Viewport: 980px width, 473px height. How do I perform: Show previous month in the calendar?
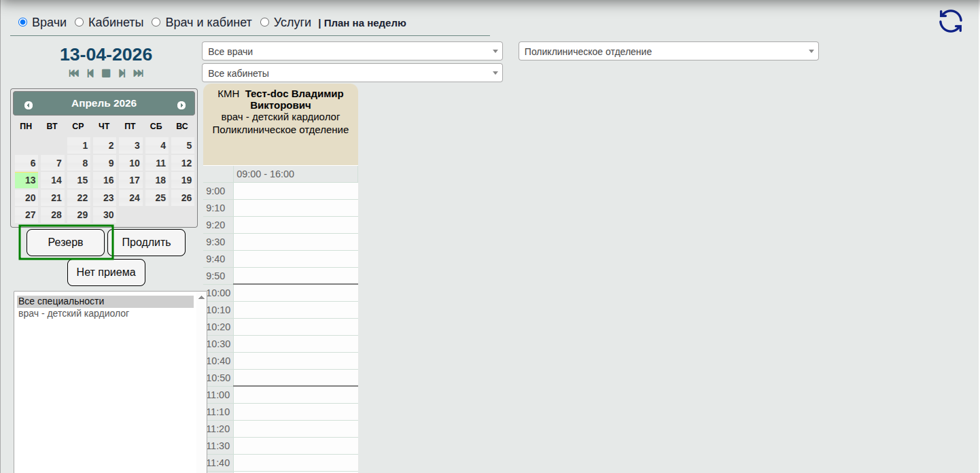coord(29,105)
